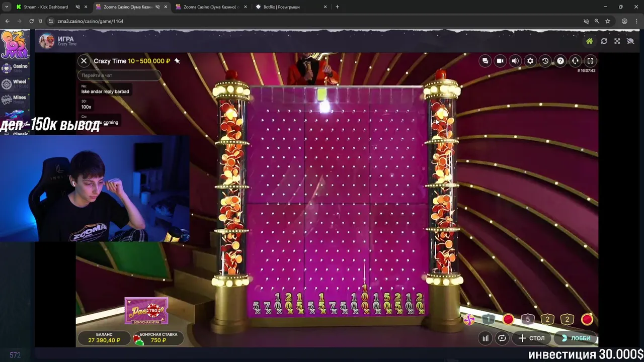Switch to Stream - Kick Dashboard tab

[x=45, y=7]
